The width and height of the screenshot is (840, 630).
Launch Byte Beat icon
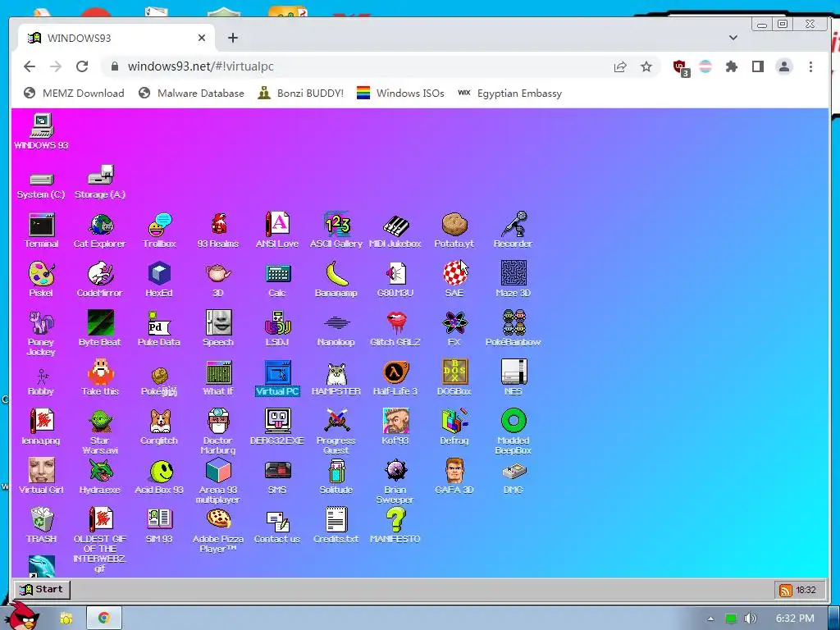tap(99, 328)
